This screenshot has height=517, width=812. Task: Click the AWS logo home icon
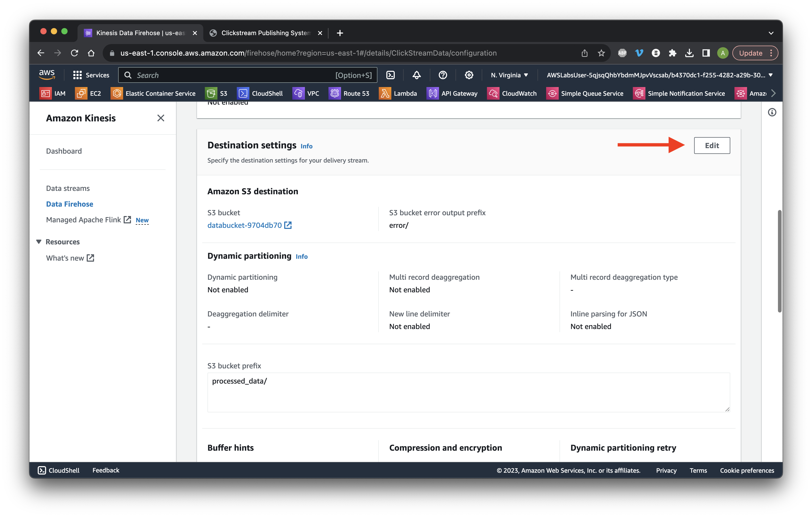47,74
